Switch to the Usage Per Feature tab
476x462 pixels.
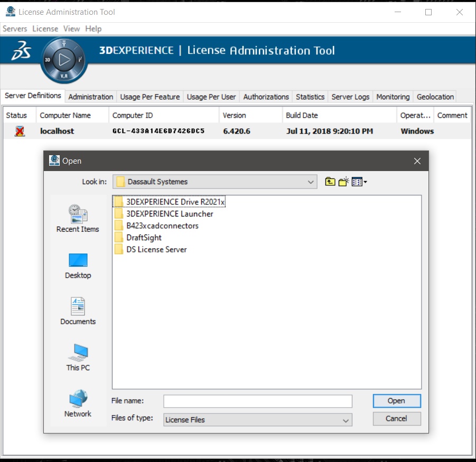coord(150,97)
